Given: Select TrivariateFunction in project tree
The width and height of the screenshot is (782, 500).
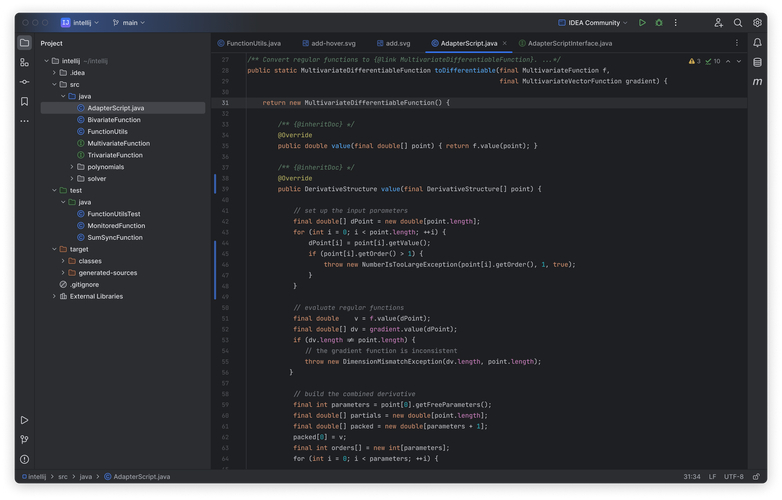Looking at the screenshot, I should tap(115, 156).
